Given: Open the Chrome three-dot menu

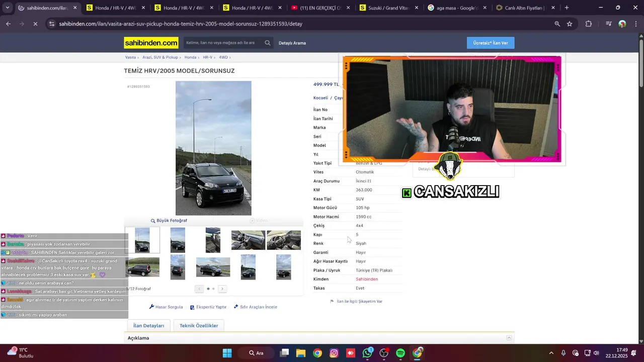Looking at the screenshot, I should pyautogui.click(x=636, y=24).
